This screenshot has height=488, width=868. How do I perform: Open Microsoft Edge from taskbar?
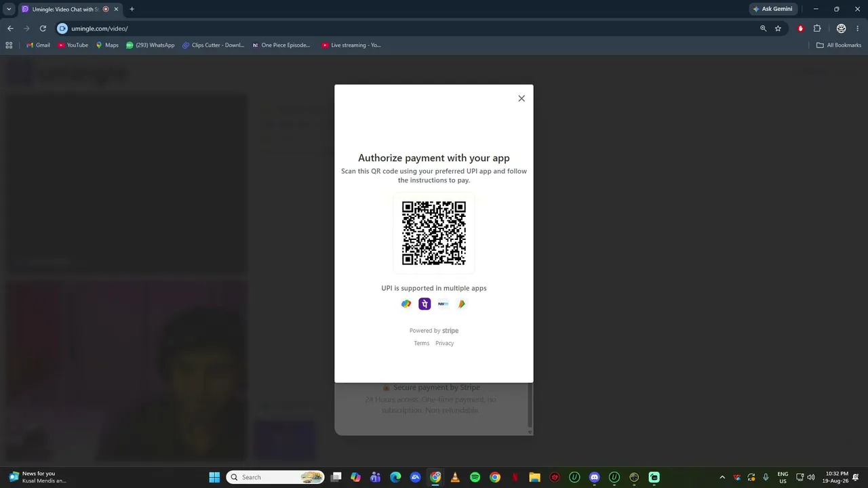(x=395, y=477)
